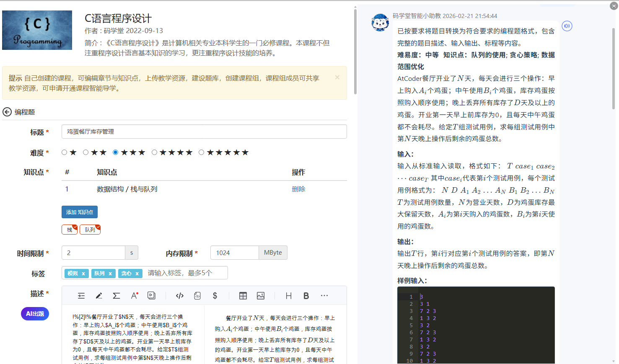619x364 pixels.
Task: Click into the 标题 title input field
Action: coord(204,132)
